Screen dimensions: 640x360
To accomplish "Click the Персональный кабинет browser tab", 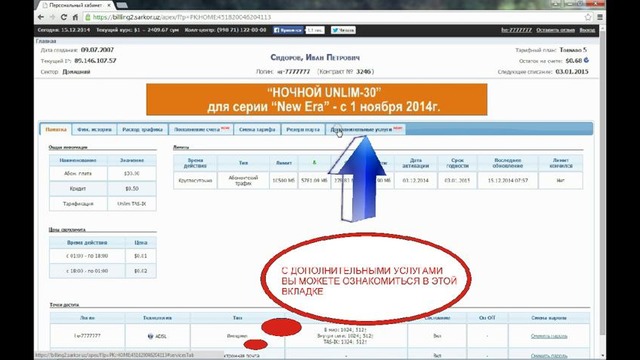I will pyautogui.click(x=76, y=5).
